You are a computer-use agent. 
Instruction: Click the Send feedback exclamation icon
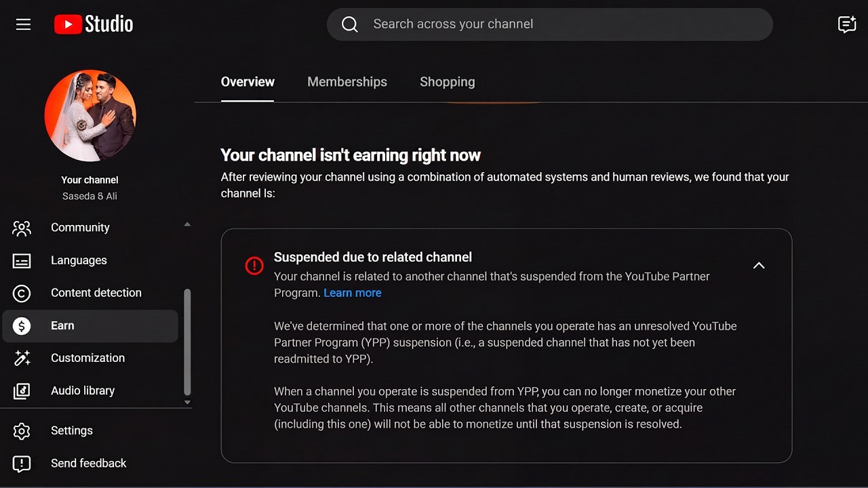click(x=22, y=464)
